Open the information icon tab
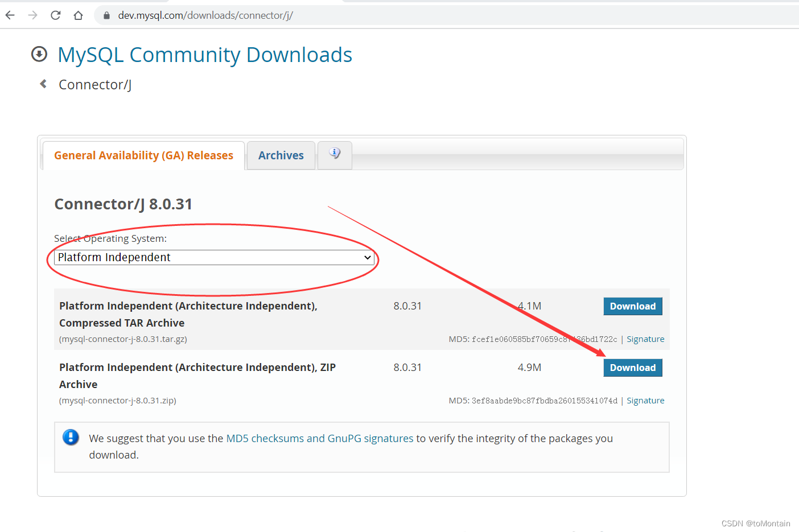 click(335, 154)
